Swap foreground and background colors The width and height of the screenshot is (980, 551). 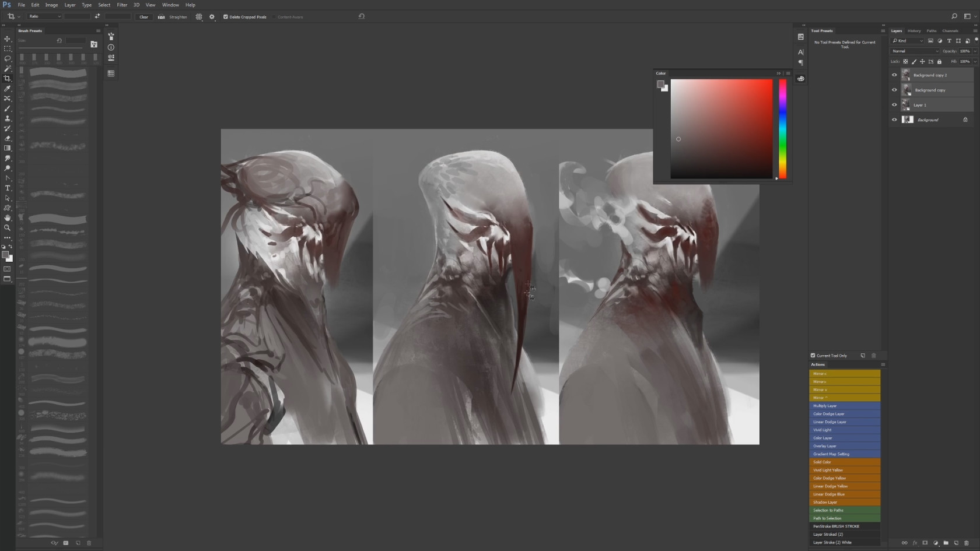(10, 247)
